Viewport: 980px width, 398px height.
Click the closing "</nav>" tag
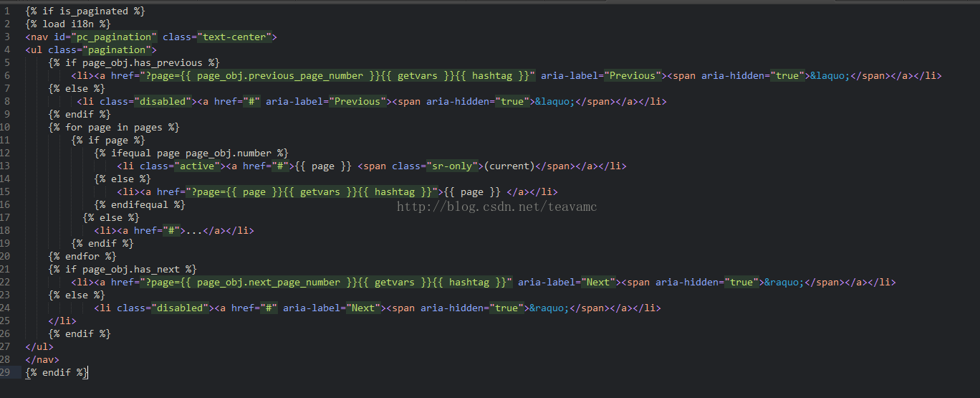click(x=42, y=360)
